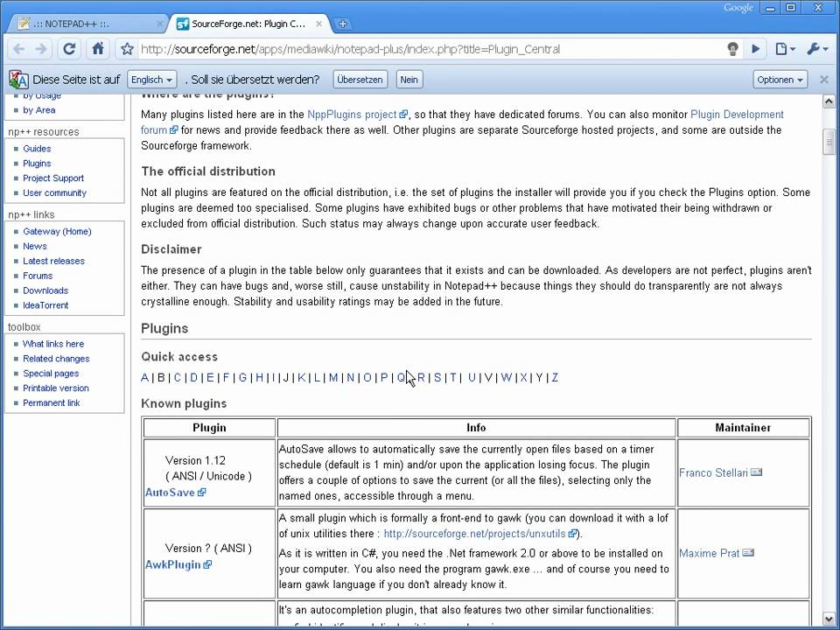
Task: Click the mail icon next to Franco Stellari
Action: coord(756,472)
